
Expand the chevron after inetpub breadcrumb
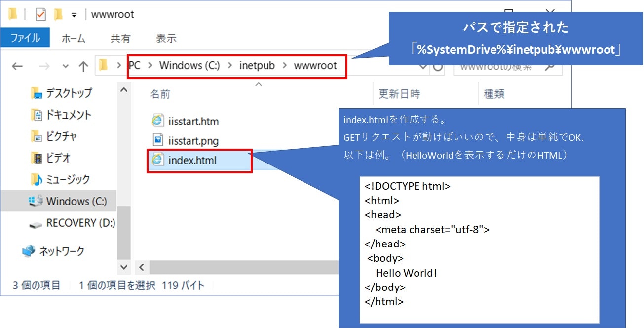pos(285,65)
